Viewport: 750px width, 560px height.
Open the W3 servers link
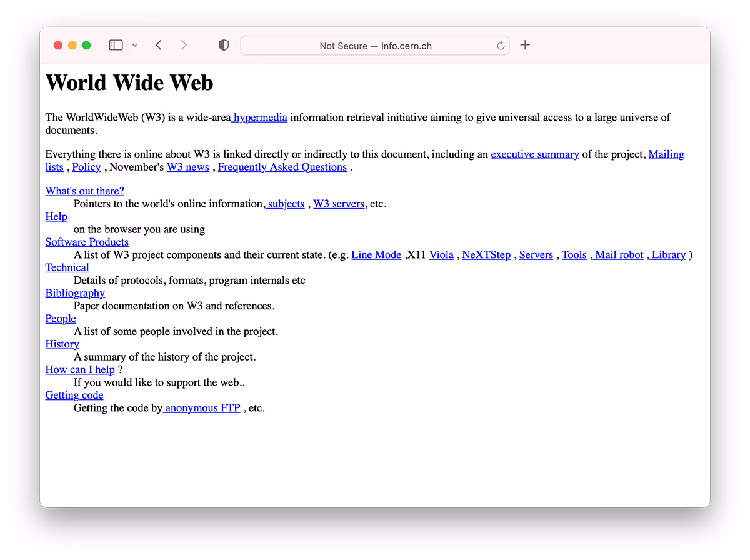pos(339,204)
